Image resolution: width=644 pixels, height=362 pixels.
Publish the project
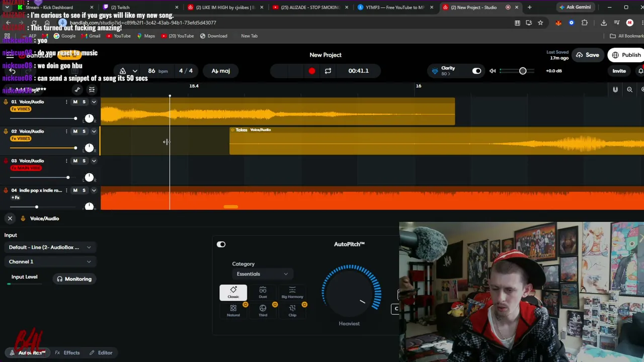click(x=627, y=55)
